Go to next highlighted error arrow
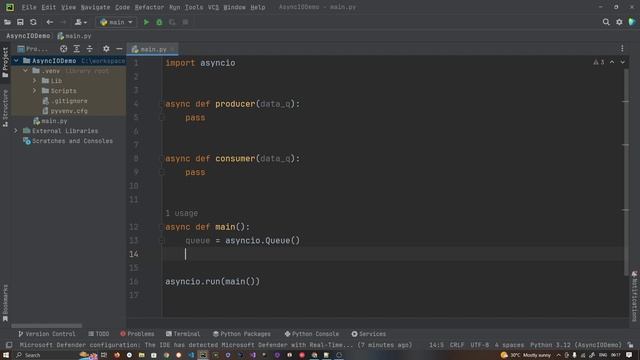This screenshot has width=640, height=360. 622,62
